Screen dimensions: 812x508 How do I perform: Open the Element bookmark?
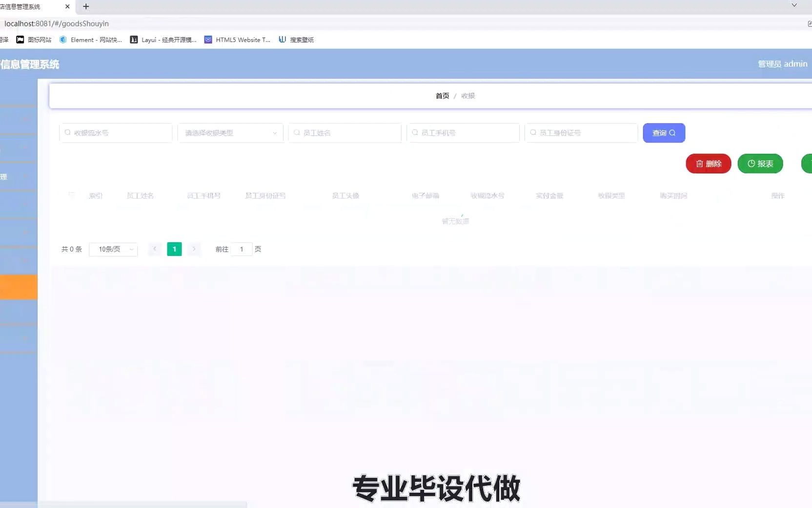click(90, 40)
